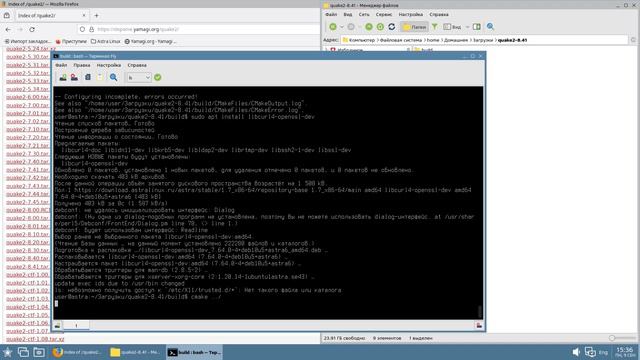Click the home folder button in file manager
Image resolution: width=640 pixels, height=360 pixels.
point(380,27)
